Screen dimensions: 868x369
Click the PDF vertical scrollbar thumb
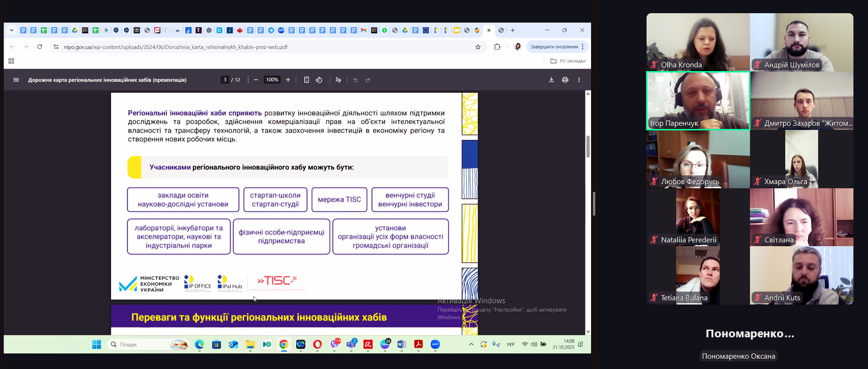click(x=588, y=147)
